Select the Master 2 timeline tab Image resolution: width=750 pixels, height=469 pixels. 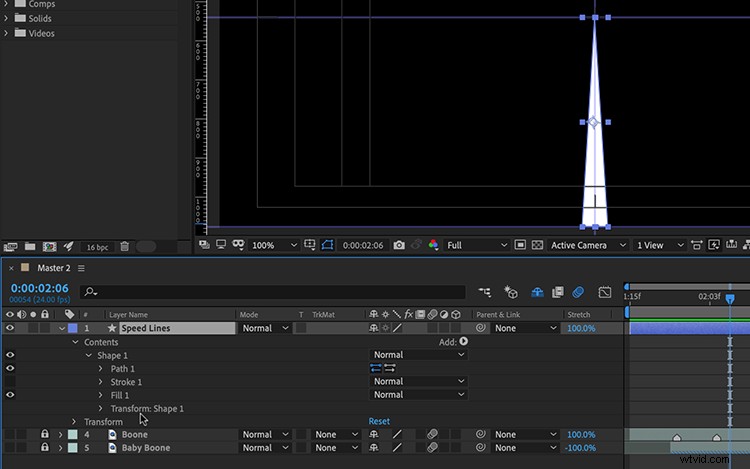click(54, 268)
